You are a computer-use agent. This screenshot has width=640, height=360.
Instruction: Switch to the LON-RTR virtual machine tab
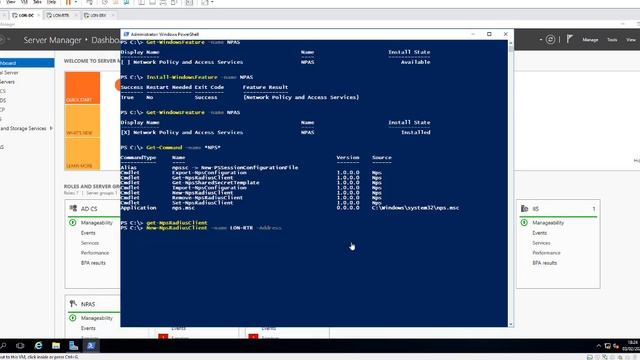coord(60,15)
